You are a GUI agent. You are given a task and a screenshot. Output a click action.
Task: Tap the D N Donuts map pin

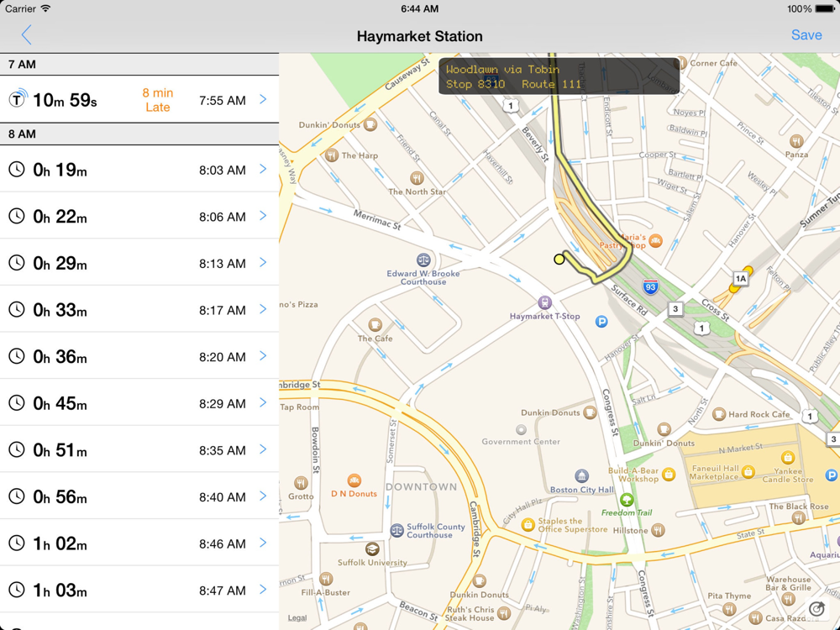coord(354,480)
